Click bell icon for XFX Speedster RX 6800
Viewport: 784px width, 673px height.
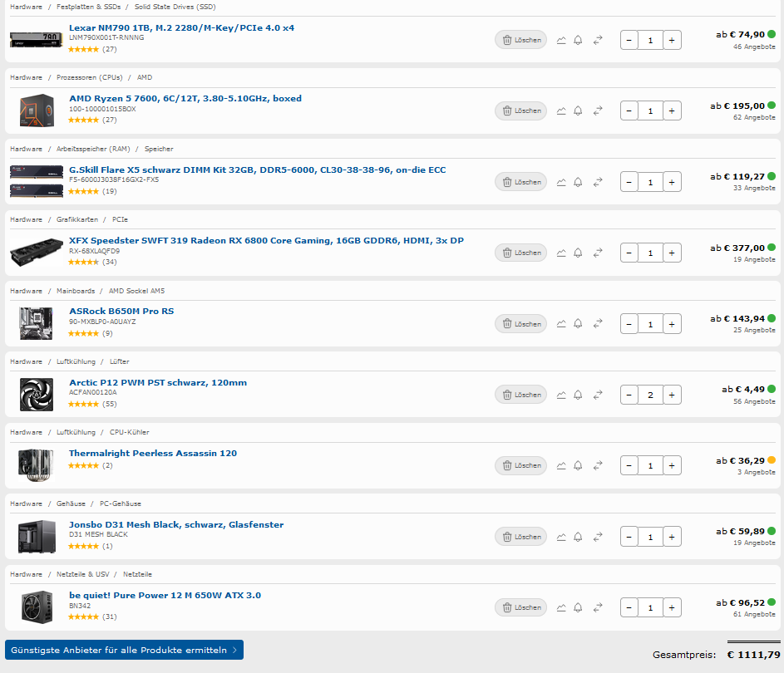point(578,253)
